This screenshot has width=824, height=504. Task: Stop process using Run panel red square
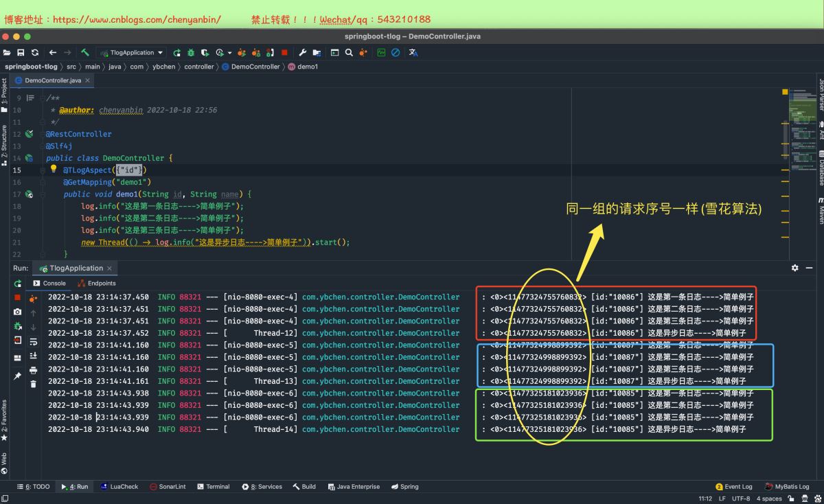pos(18,297)
